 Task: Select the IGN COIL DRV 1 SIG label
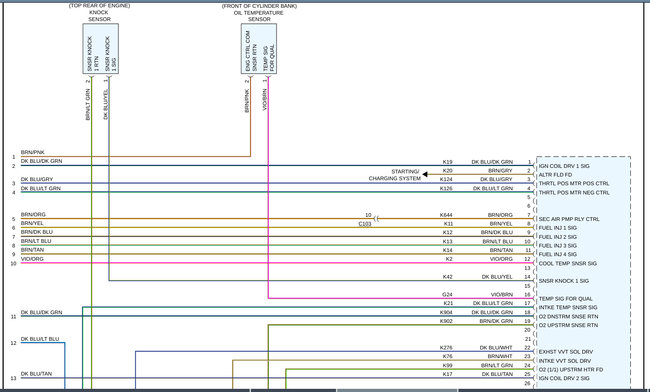pos(564,166)
